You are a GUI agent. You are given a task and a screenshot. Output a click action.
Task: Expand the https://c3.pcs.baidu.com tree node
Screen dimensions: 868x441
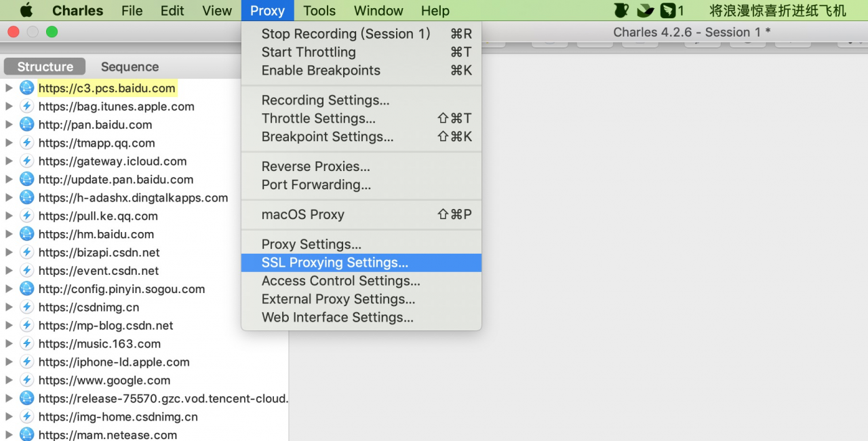[x=9, y=88]
